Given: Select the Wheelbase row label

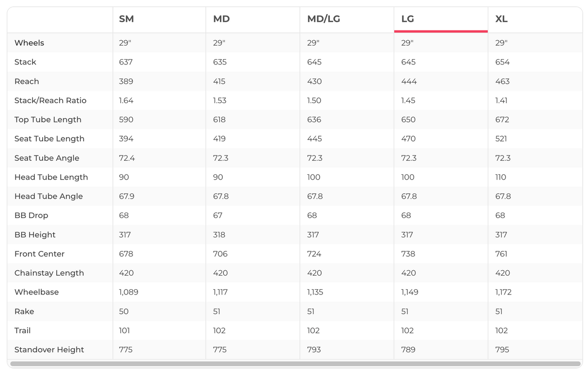Looking at the screenshot, I should 36,292.
